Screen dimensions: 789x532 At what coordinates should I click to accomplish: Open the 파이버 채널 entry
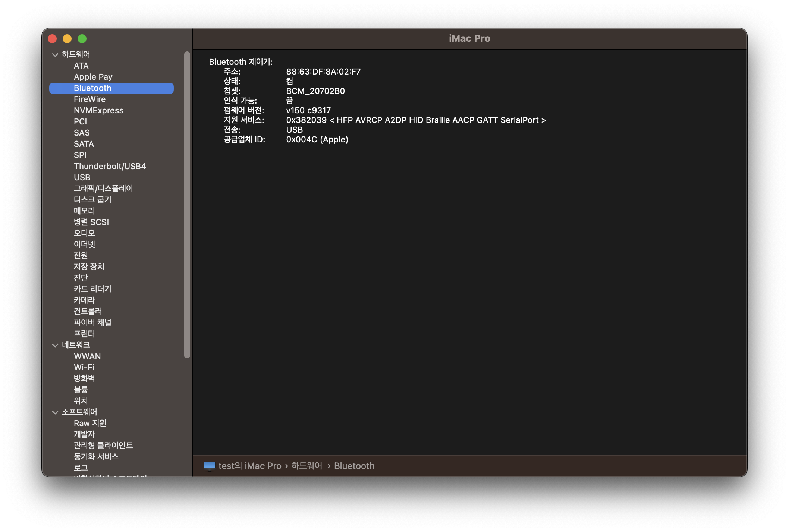[x=92, y=323]
